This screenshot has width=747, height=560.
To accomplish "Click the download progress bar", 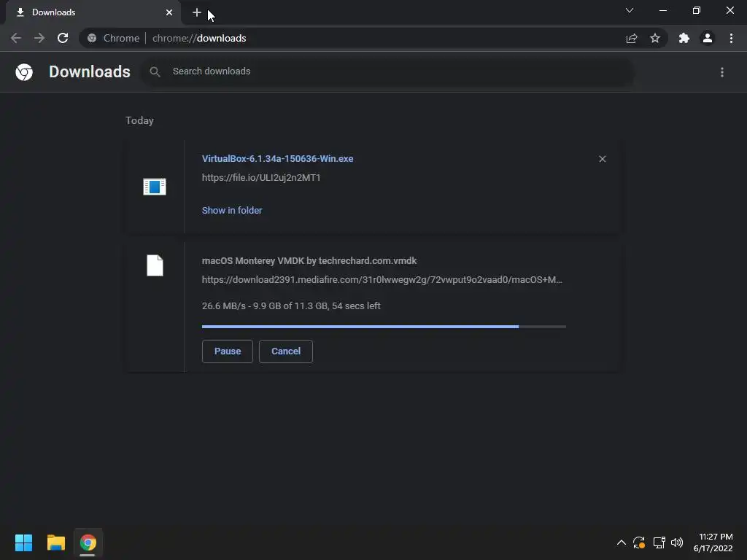I will (x=384, y=327).
